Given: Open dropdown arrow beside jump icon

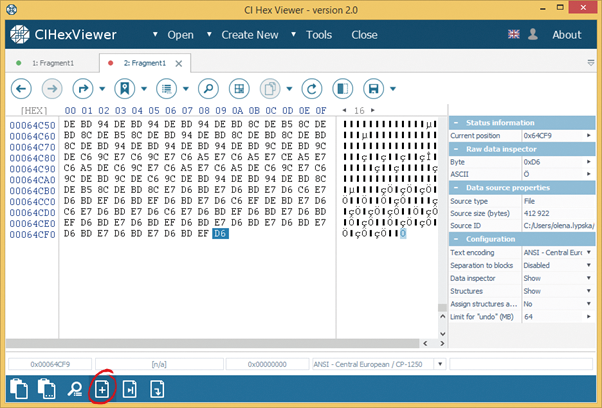Looking at the screenshot, I should (x=102, y=89).
